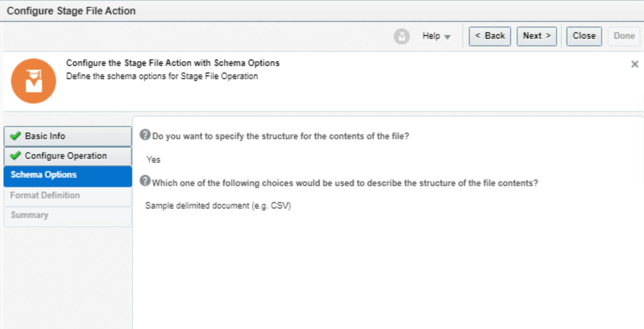The width and height of the screenshot is (644, 329).
Task: Click help icon beside file structure question
Action: point(145,135)
